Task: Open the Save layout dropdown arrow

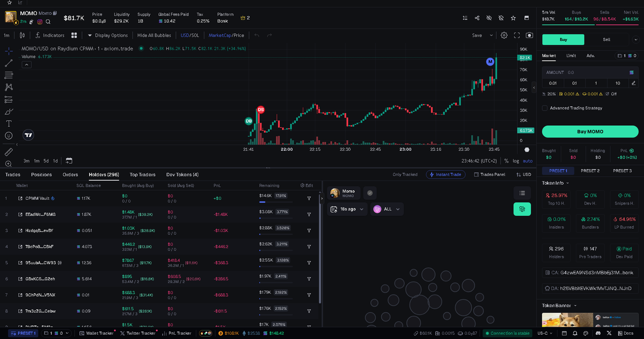Action: click(491, 35)
